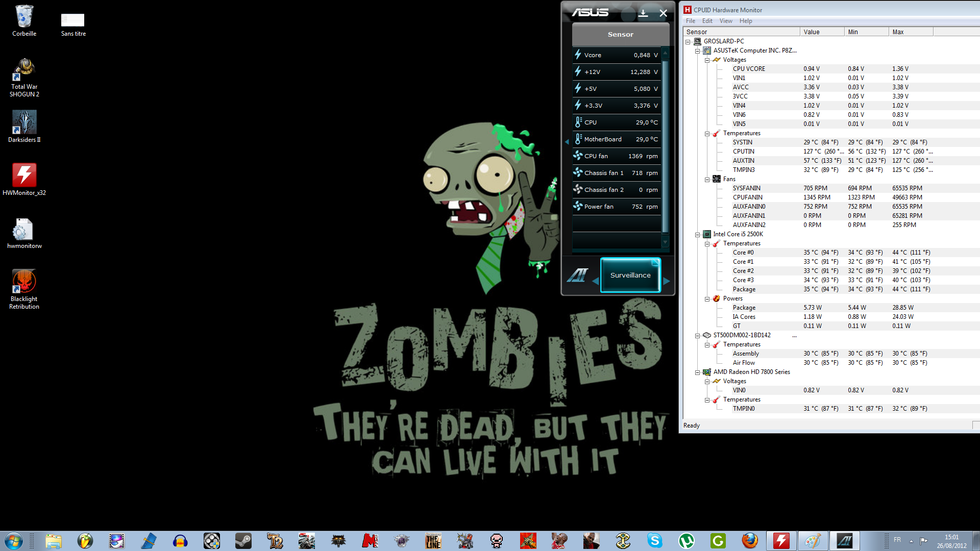
Task: Collapse the AMD Radeon HD 7800 Series node
Action: (x=697, y=372)
